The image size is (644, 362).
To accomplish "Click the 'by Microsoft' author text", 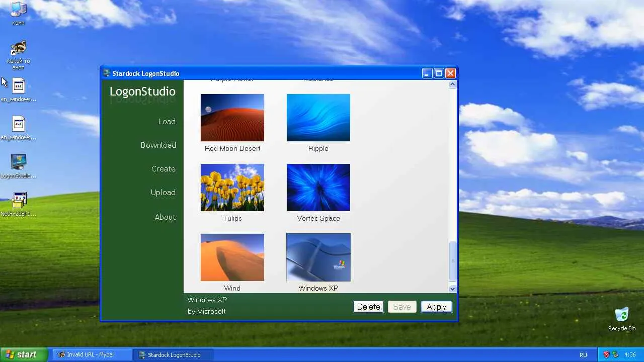I will [x=207, y=311].
